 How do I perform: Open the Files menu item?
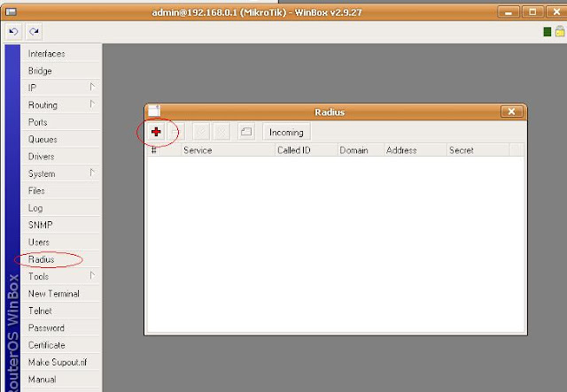(x=61, y=191)
